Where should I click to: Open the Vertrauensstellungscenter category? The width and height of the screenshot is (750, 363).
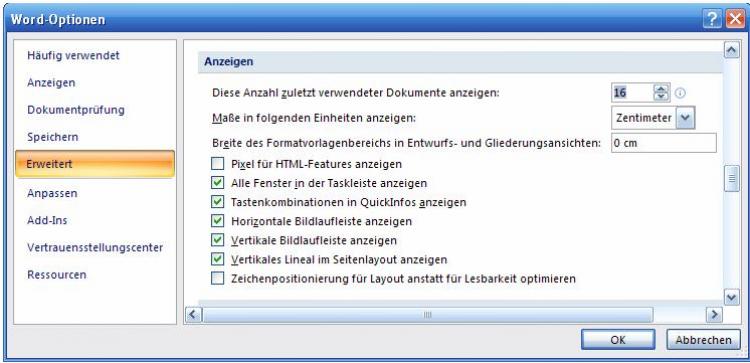95,247
